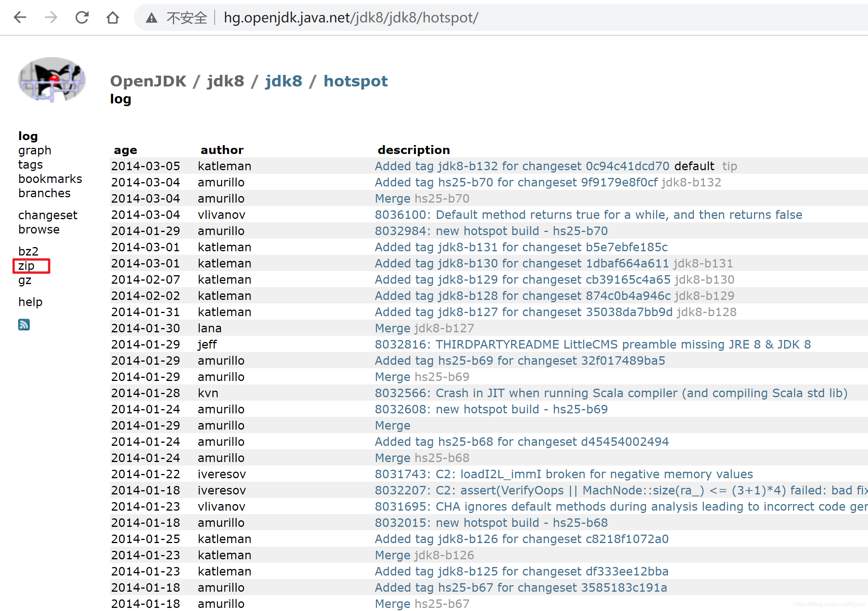
Task: Click the first jdk8 breadcrumb link
Action: coord(225,81)
